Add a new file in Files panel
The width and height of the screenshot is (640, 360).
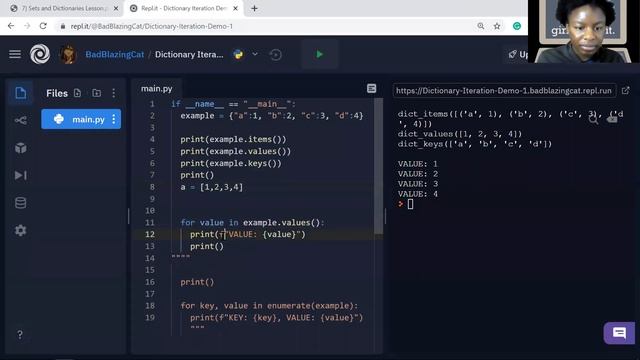pos(77,93)
